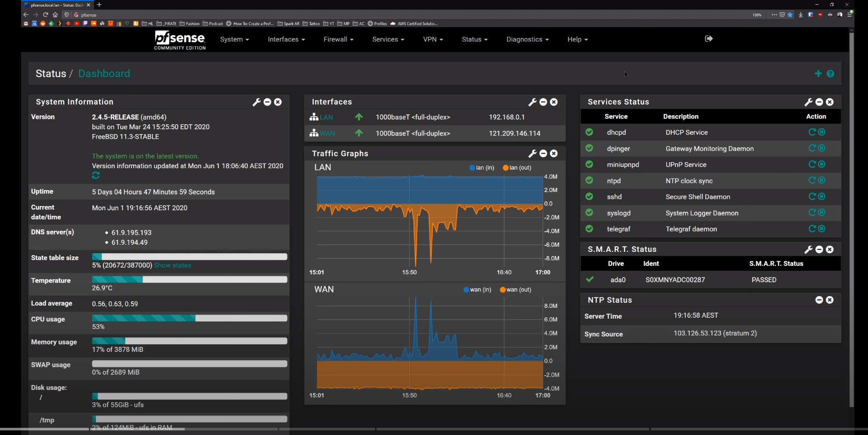This screenshot has height=435, width=868.
Task: Restart the syslogd service
Action: point(812,213)
